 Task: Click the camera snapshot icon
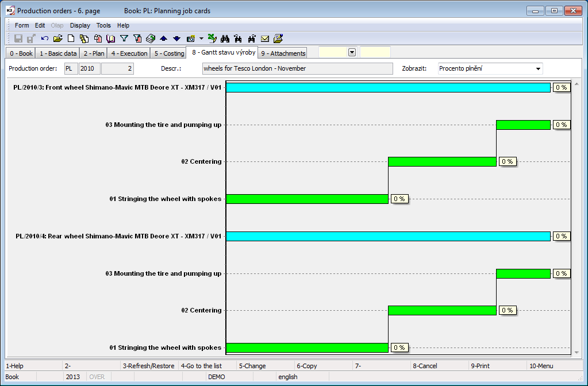(191, 38)
